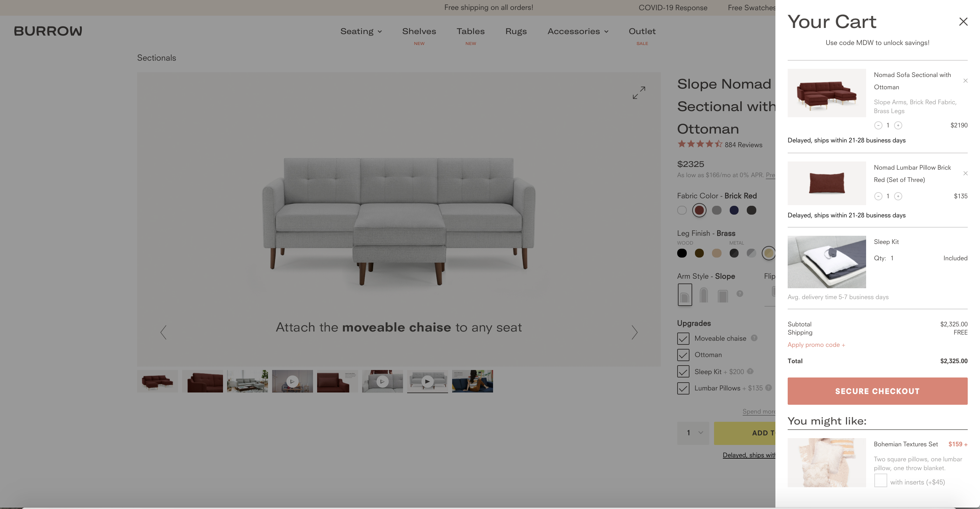Click the Secure Checkout button
This screenshot has height=509, width=980.
click(x=877, y=391)
